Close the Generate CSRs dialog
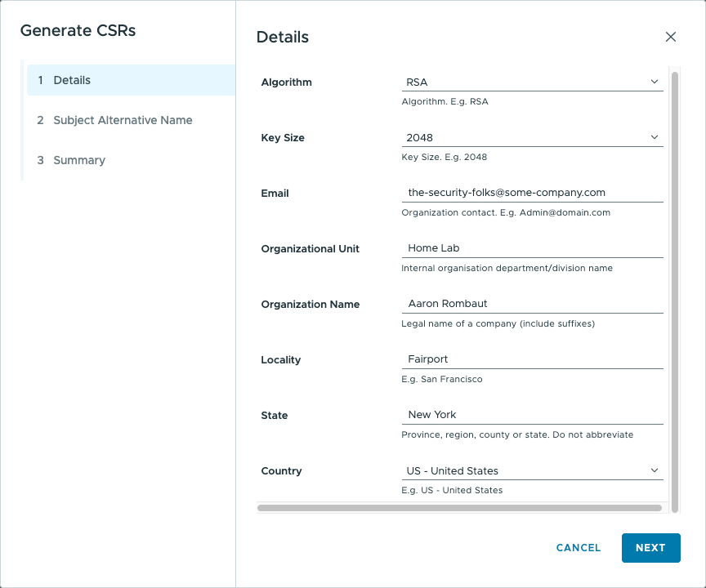This screenshot has width=706, height=588. pyautogui.click(x=671, y=37)
